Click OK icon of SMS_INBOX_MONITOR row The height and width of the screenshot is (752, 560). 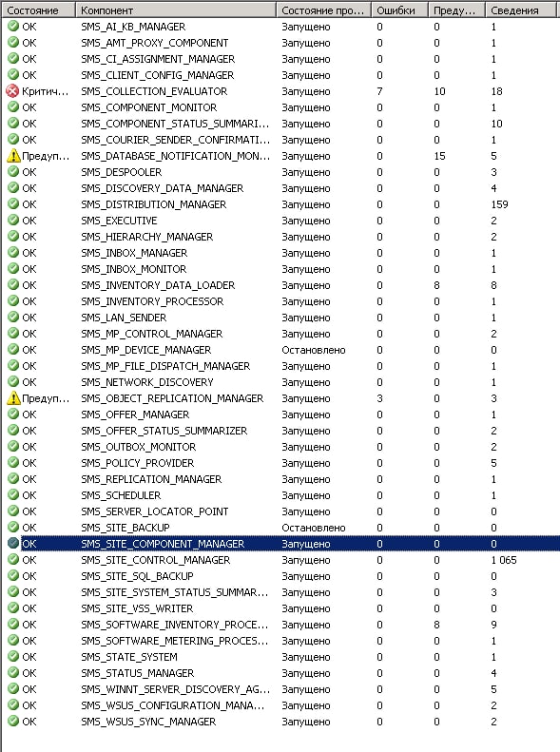13,268
